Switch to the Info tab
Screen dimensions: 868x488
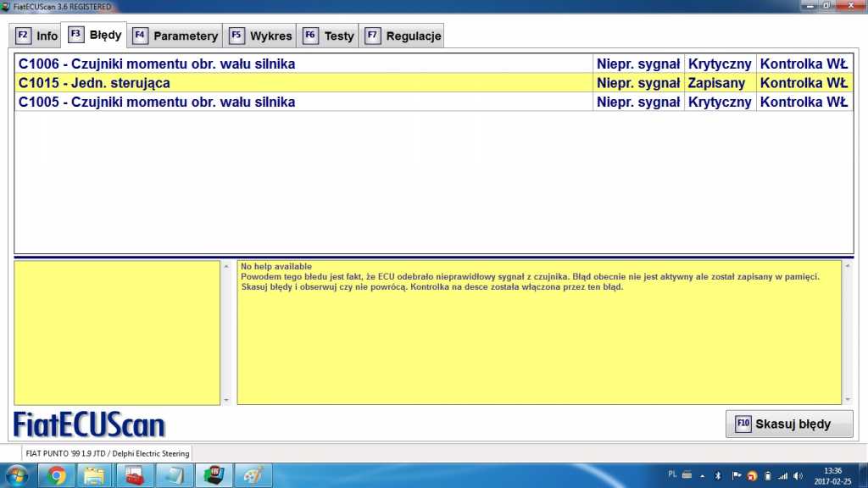36,36
